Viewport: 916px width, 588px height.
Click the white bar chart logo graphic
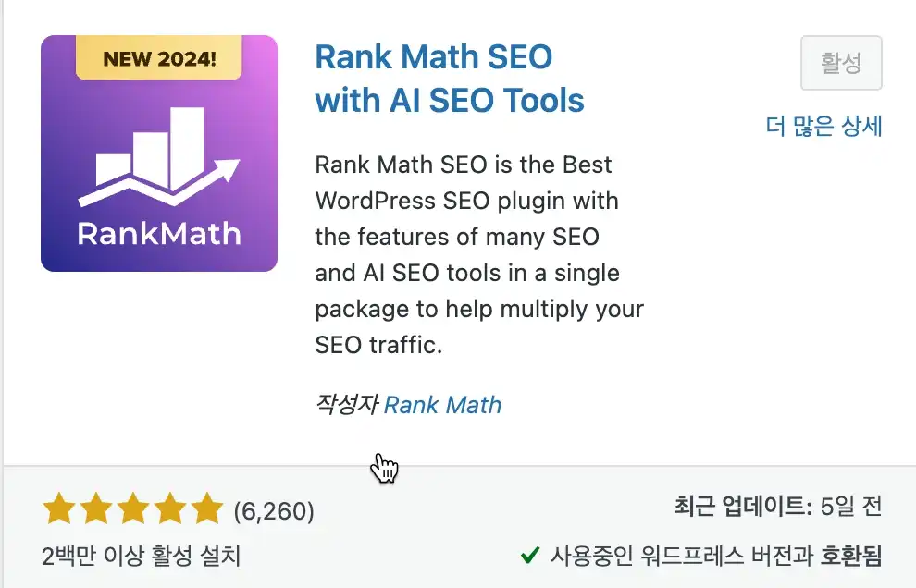pos(158,157)
